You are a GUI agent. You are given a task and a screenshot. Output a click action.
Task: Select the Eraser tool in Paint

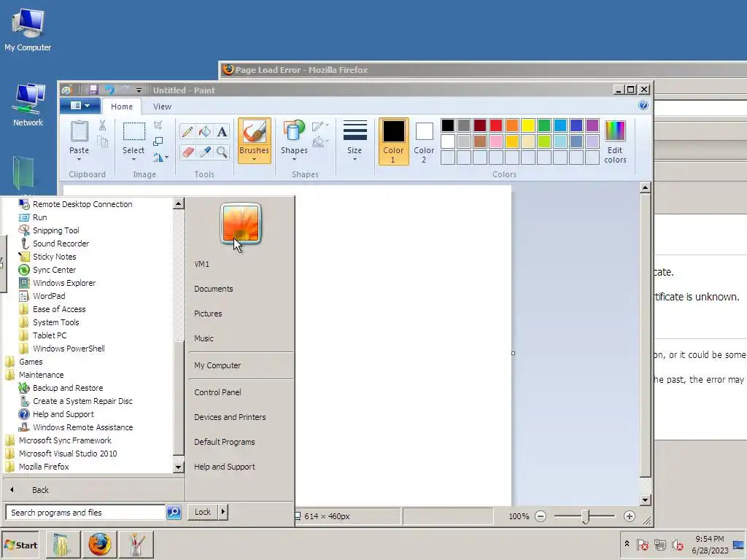pos(187,152)
